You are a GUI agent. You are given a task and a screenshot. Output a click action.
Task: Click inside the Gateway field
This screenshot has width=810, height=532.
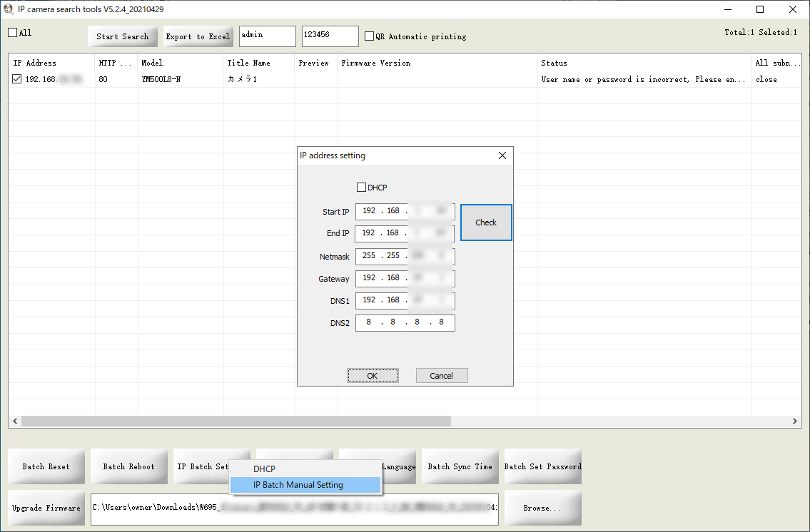(405, 278)
